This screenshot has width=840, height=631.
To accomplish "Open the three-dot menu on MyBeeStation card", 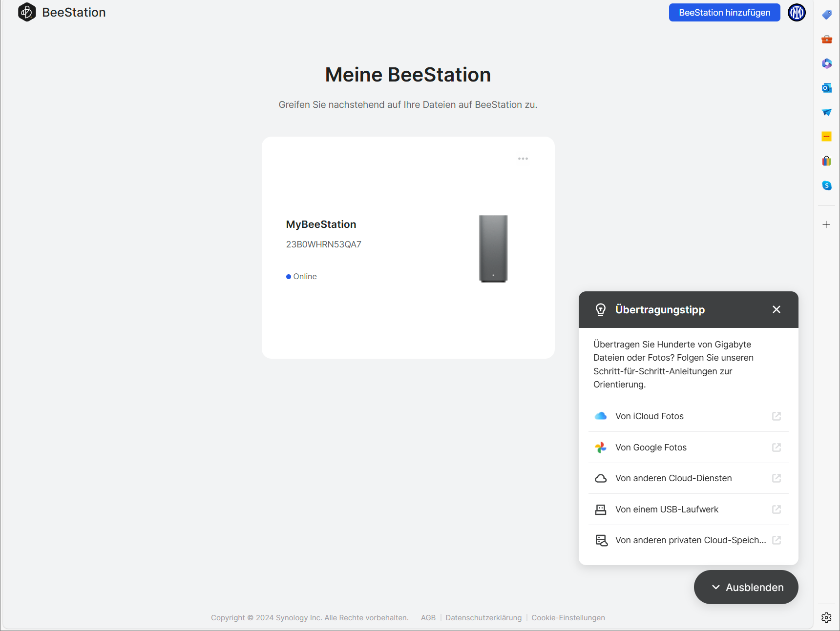I will pos(523,159).
